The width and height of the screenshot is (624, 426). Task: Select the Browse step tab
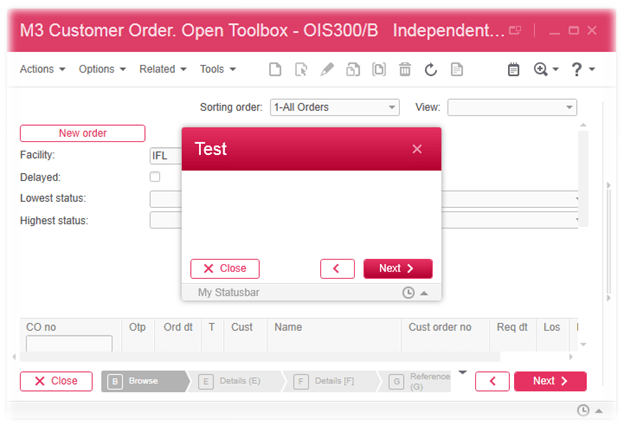pos(143,381)
